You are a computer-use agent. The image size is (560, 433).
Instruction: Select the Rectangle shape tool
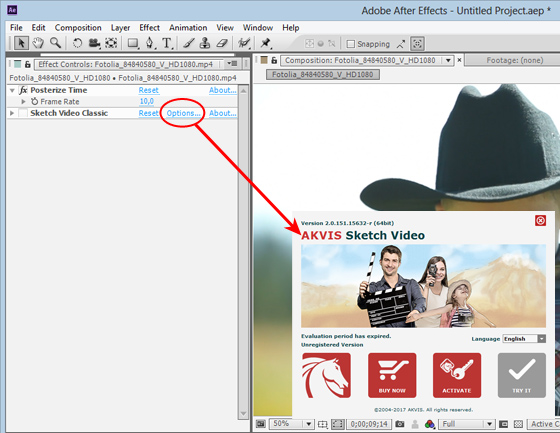coord(133,43)
